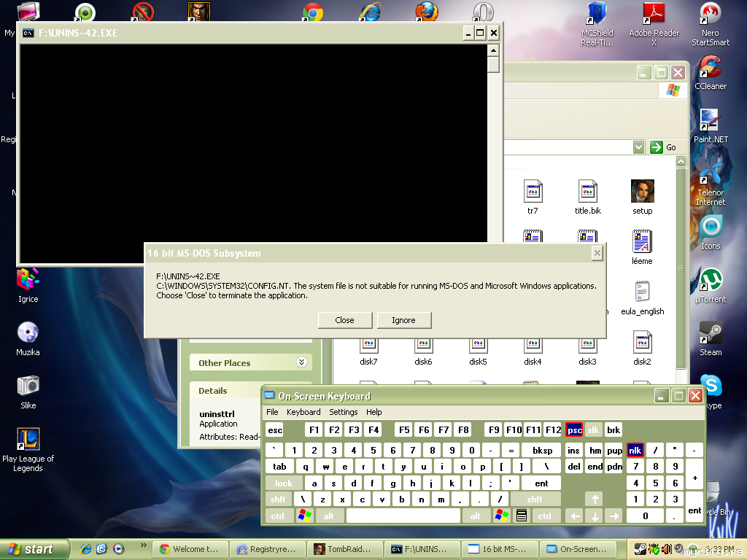747x560 pixels.
Task: Toggle the lock Caps Lock key
Action: point(284,483)
